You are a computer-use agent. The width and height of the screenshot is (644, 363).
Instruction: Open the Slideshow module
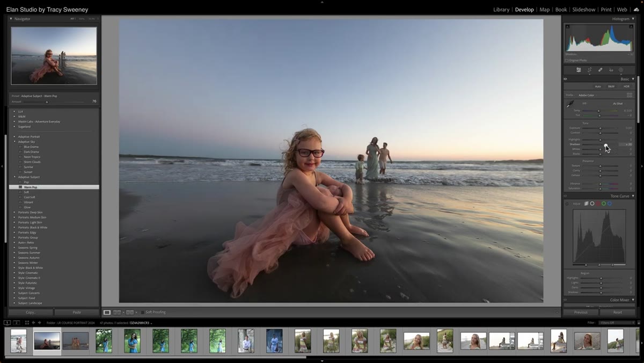pos(584,10)
